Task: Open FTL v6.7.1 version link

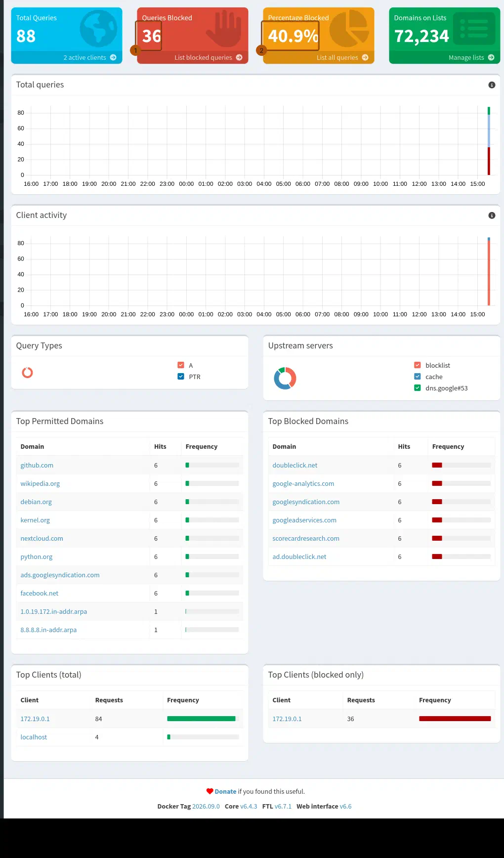Action: 283,806
